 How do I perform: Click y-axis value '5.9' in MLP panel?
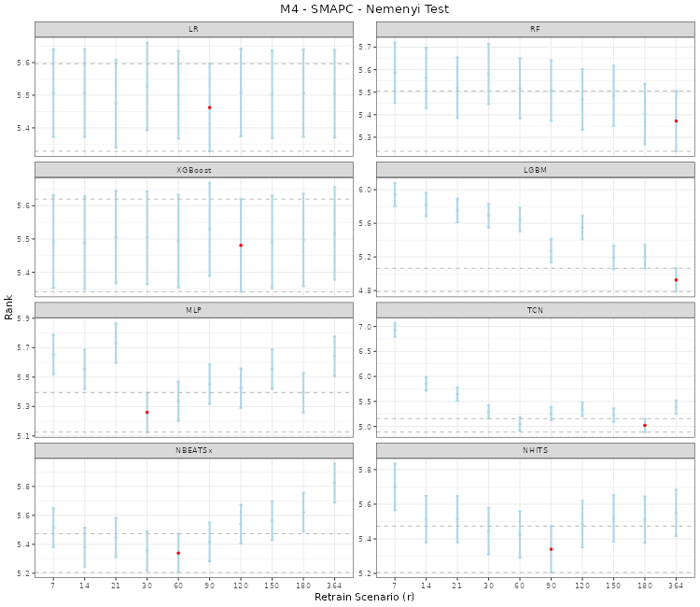point(23,318)
